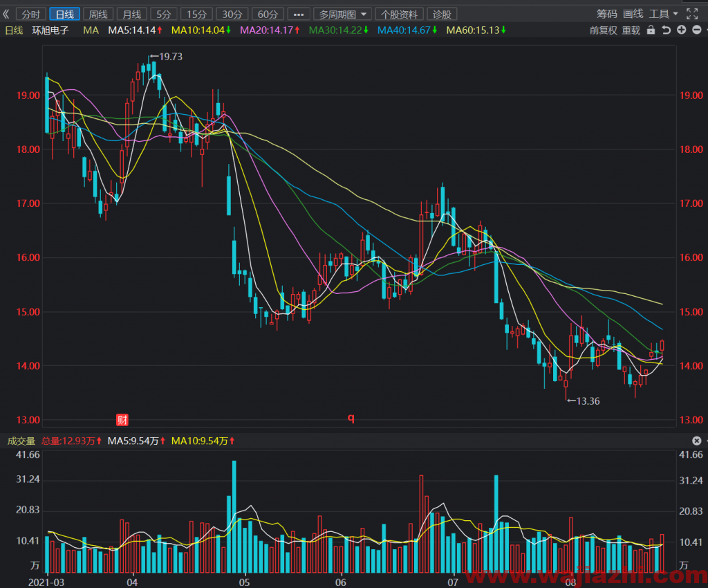Click the 日线 label beside stock name

(14, 30)
